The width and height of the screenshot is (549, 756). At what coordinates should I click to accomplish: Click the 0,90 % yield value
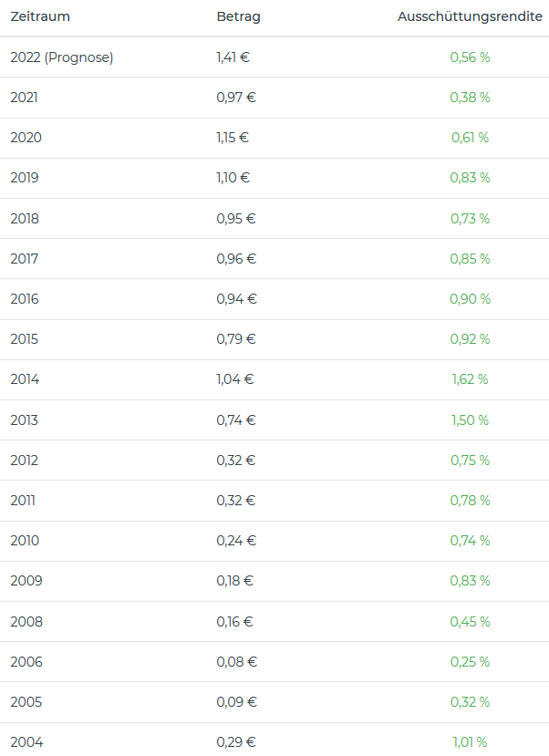click(470, 298)
